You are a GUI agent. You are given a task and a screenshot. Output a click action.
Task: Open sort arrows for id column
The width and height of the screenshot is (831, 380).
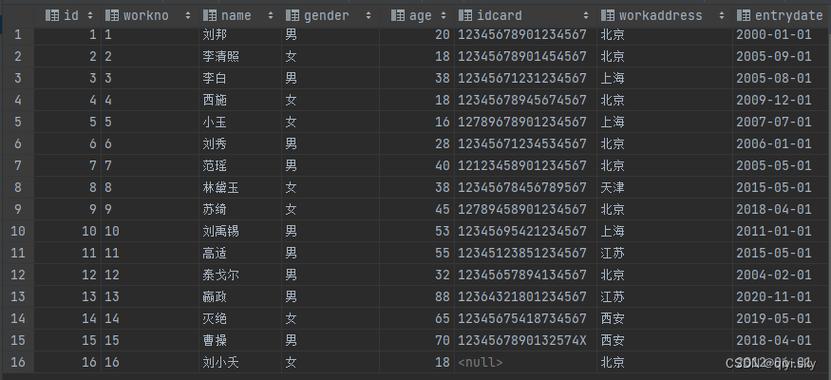click(x=90, y=16)
